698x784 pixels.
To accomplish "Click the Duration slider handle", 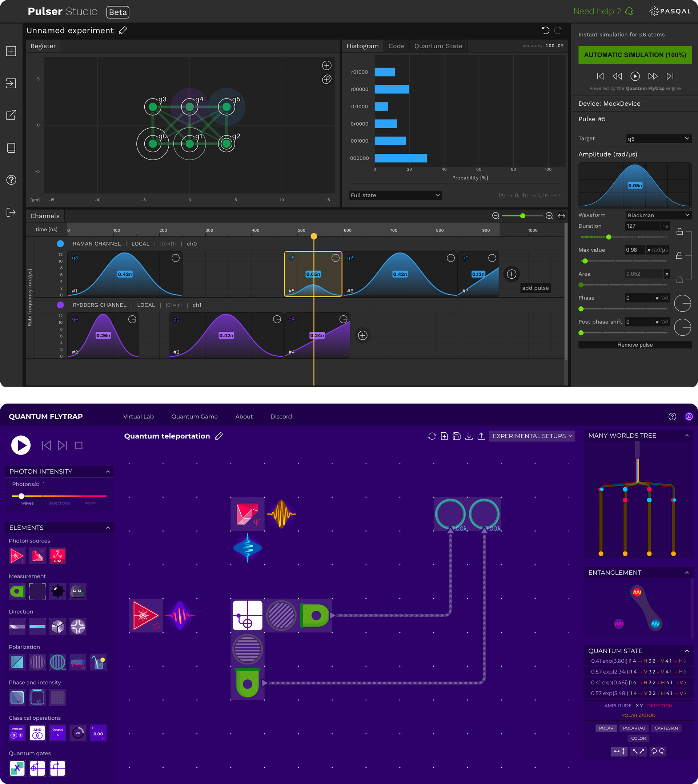I will tap(609, 237).
